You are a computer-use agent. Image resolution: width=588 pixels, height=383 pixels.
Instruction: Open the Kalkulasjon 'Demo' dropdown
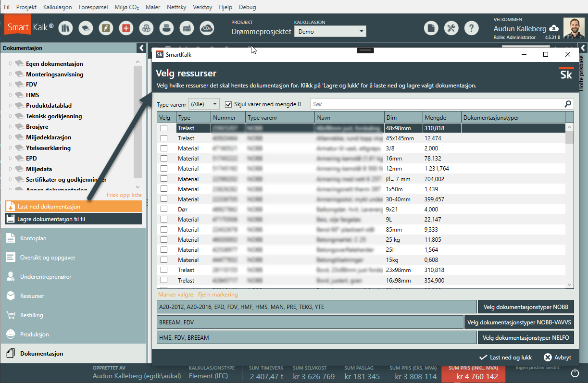[330, 32]
